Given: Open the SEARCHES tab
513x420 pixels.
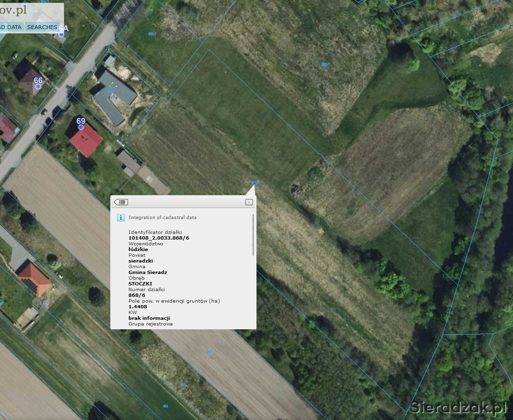Looking at the screenshot, I should click(x=42, y=27).
